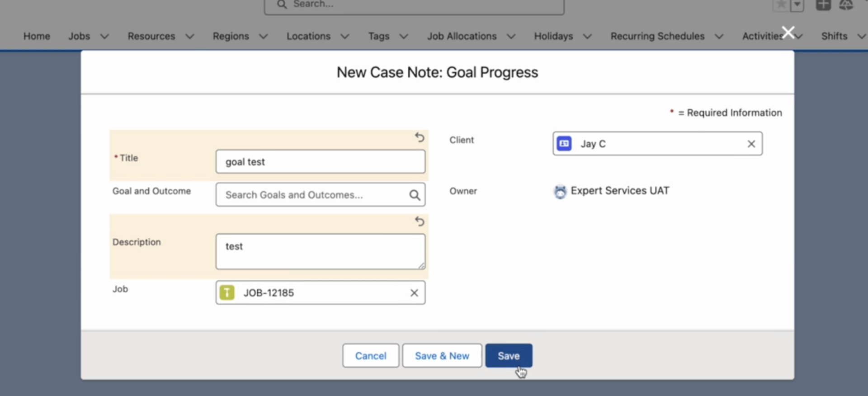
Task: Open the Locations tab chevron menu
Action: (345, 36)
